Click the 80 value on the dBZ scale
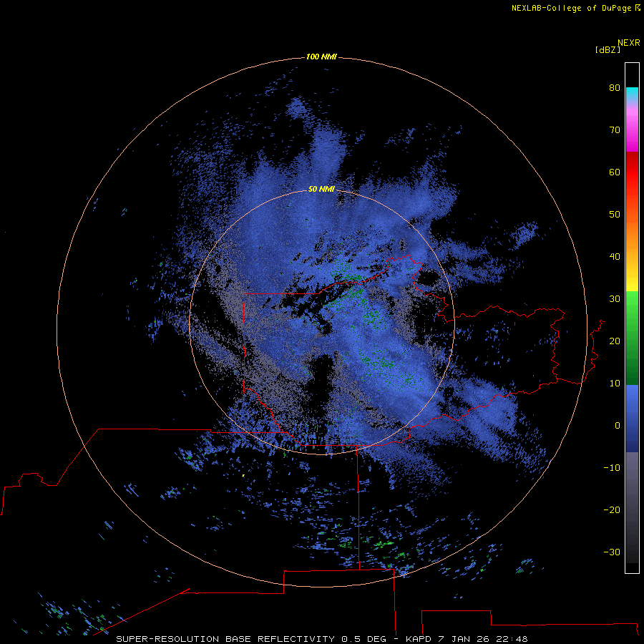644x644 pixels. click(615, 88)
